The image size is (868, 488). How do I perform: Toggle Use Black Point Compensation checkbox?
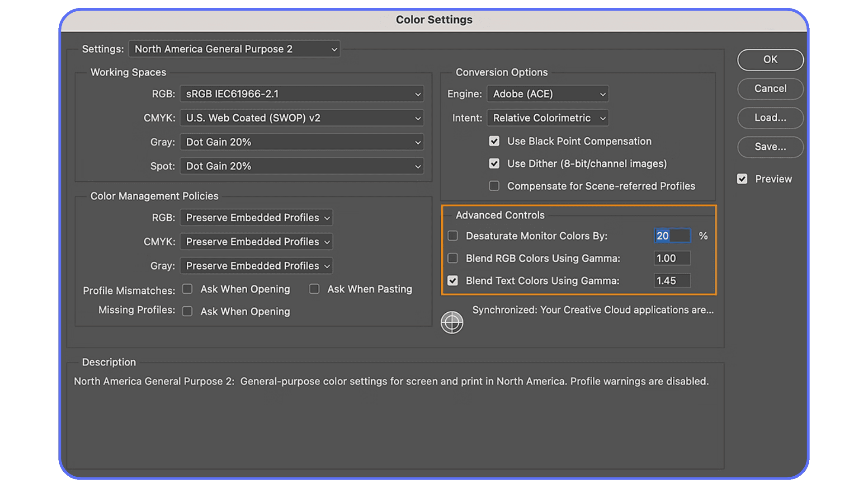pos(494,141)
